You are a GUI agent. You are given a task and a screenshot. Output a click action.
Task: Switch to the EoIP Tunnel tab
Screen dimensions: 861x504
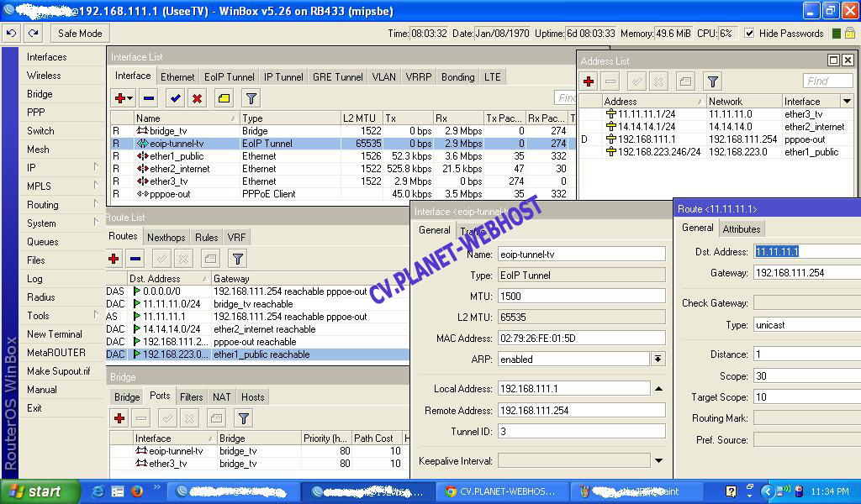pyautogui.click(x=229, y=76)
